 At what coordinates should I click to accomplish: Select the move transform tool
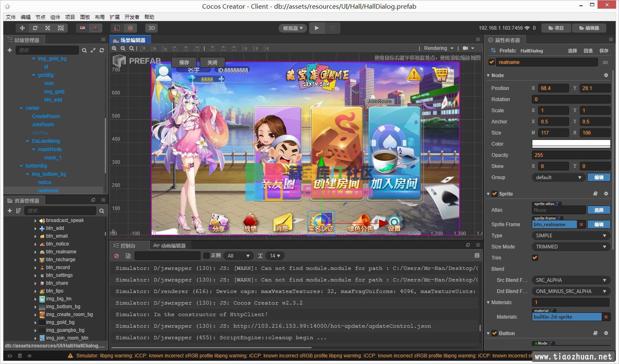coord(22,28)
